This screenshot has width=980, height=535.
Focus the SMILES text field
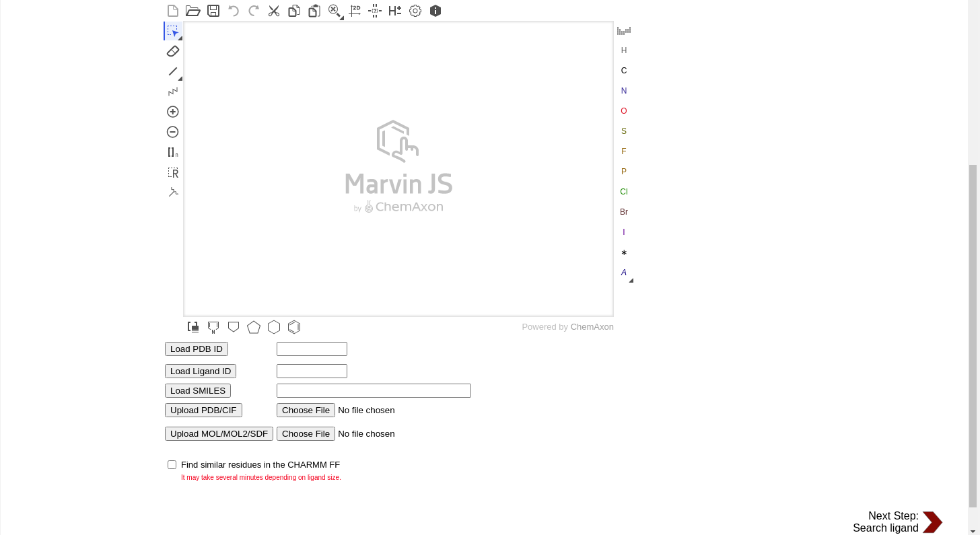pyautogui.click(x=374, y=391)
